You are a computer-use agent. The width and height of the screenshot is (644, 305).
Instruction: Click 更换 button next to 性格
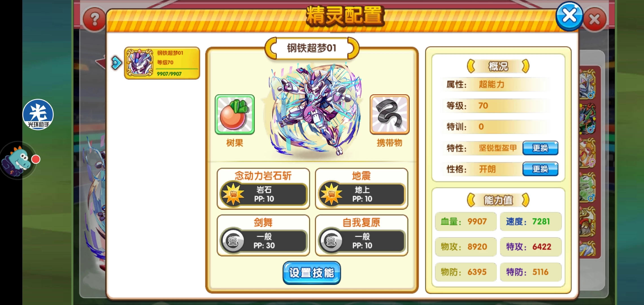[x=540, y=169]
